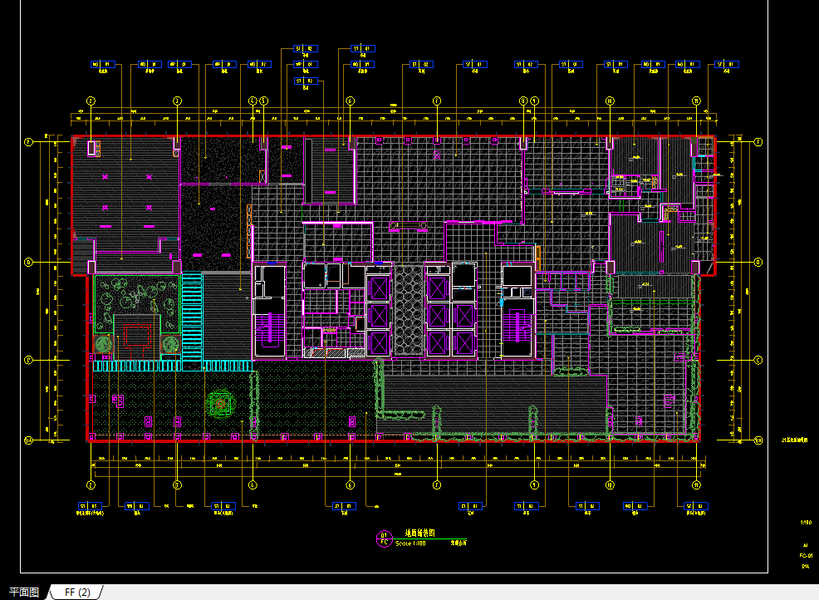Select the Scale 1:100 label under the title

[x=411, y=544]
